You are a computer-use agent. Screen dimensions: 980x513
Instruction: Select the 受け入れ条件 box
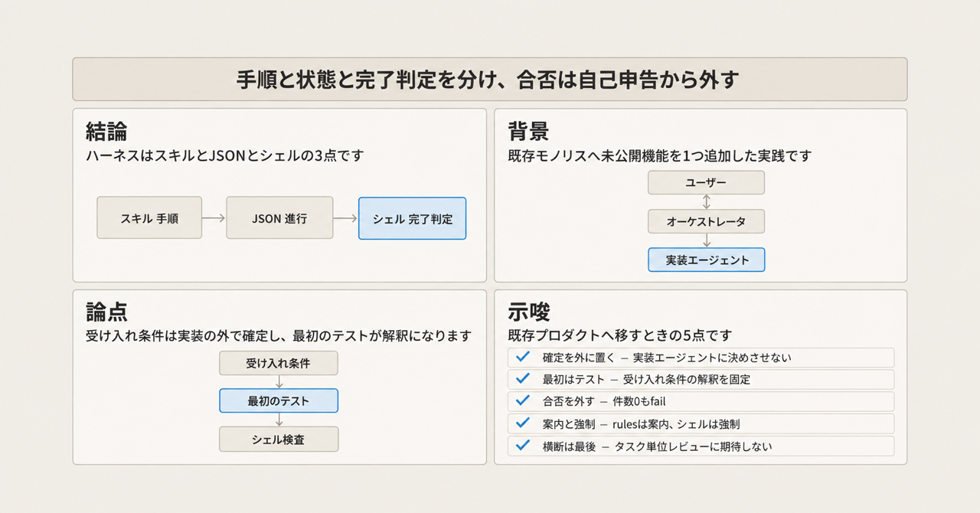(x=279, y=363)
